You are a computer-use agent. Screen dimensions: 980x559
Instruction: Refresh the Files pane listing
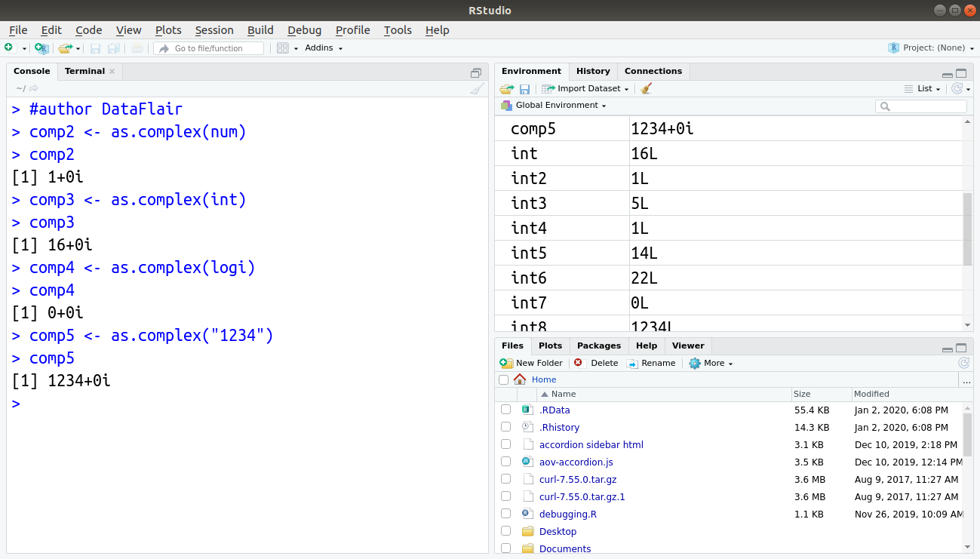click(x=963, y=363)
